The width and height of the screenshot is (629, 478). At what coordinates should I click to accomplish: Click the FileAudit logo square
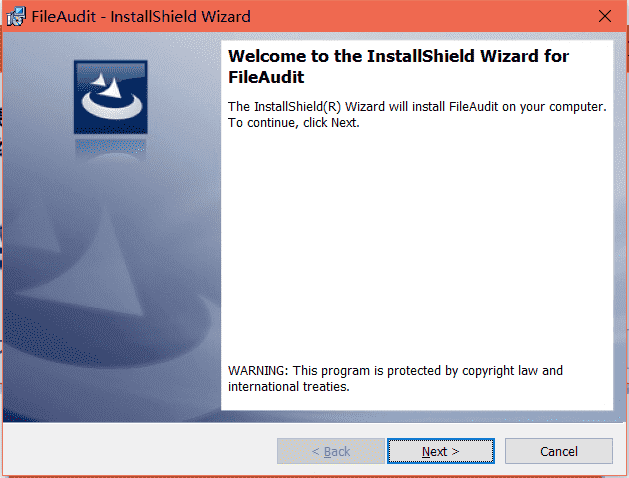click(111, 97)
